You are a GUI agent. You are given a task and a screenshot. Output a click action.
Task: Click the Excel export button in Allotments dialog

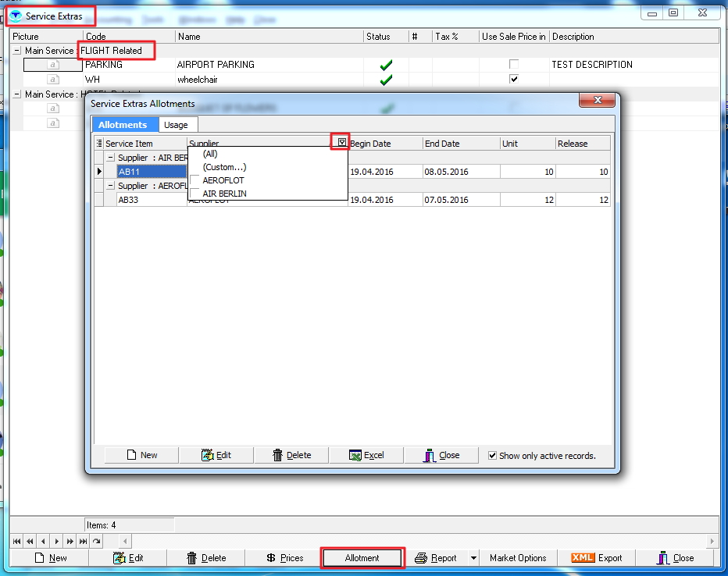366,455
